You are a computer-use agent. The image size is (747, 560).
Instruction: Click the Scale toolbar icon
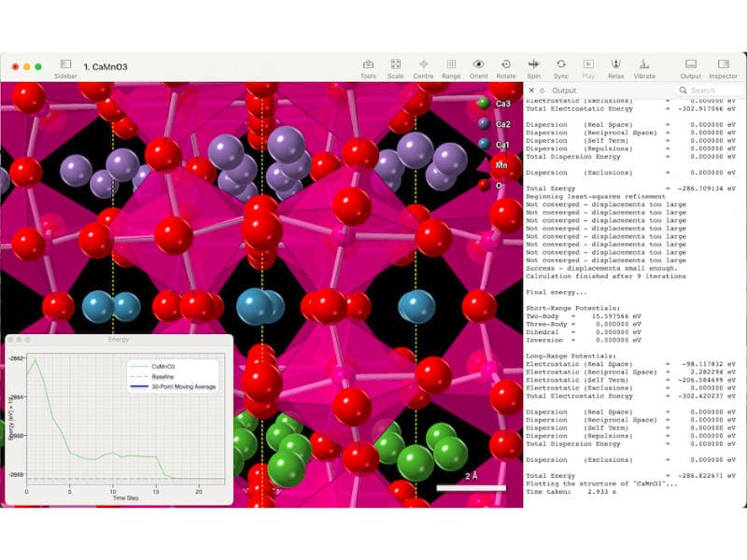click(395, 64)
